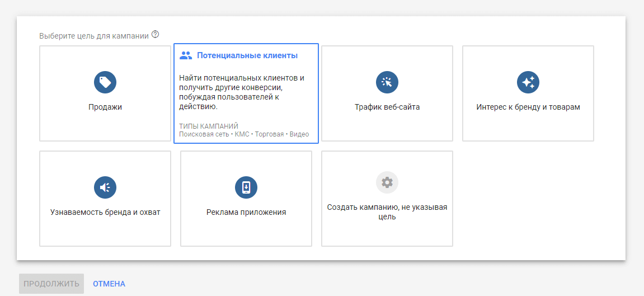This screenshot has height=296, width=644.
Task: Click the megaphone brand awareness icon
Action: pos(105,187)
